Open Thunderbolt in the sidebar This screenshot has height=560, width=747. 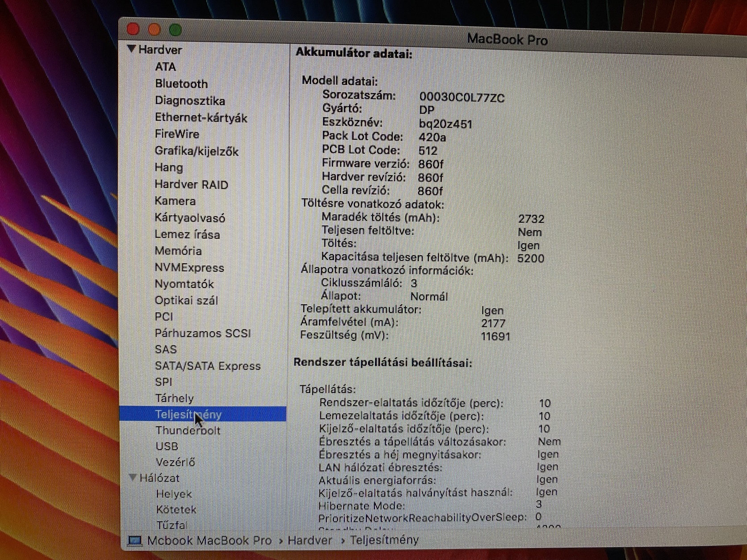188,430
